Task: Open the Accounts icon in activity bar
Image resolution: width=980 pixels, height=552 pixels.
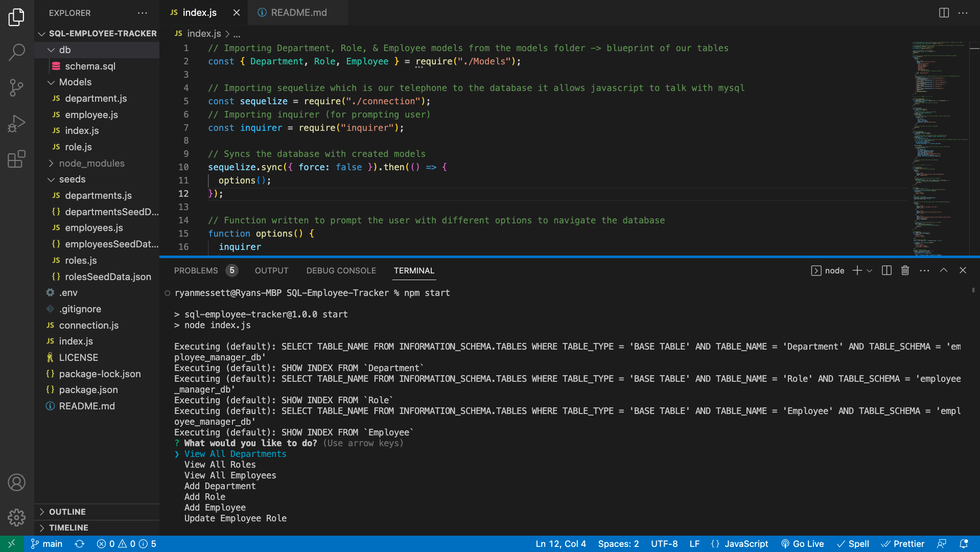Action: coord(17,482)
